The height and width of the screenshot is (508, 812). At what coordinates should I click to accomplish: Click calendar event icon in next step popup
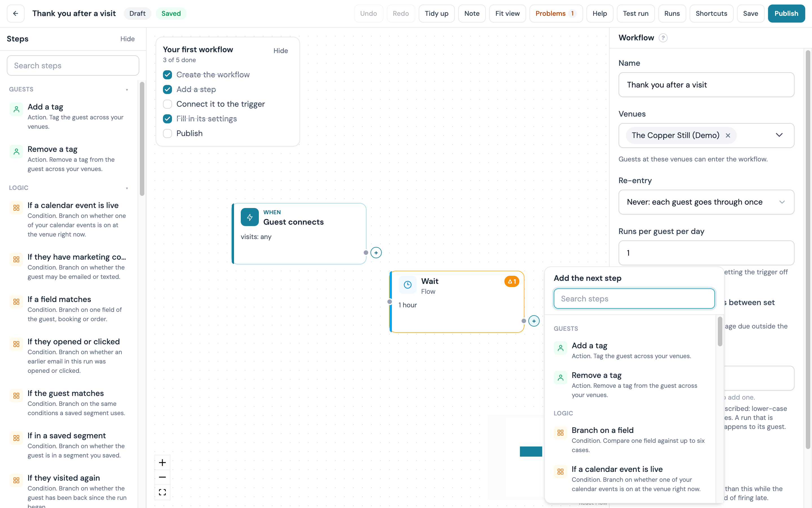(x=560, y=472)
